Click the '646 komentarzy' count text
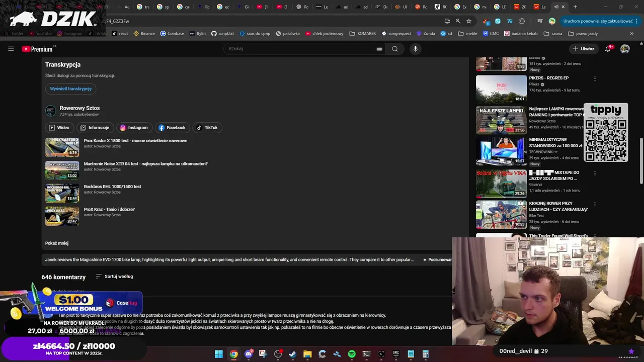This screenshot has height=362, width=644. tap(63, 277)
